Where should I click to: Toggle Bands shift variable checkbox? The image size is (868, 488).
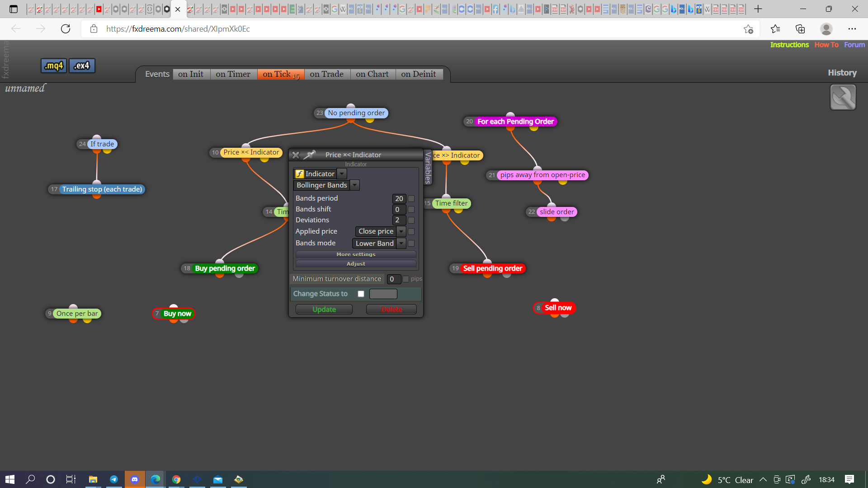coord(411,209)
